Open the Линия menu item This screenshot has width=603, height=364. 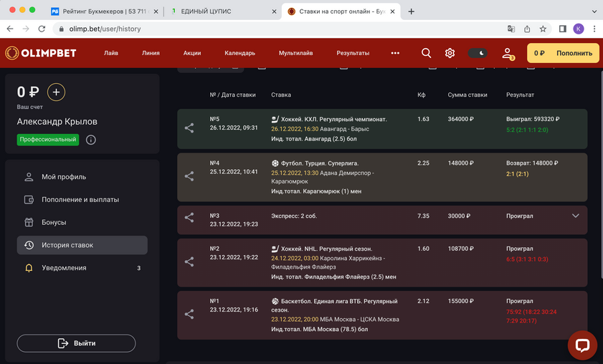(151, 53)
